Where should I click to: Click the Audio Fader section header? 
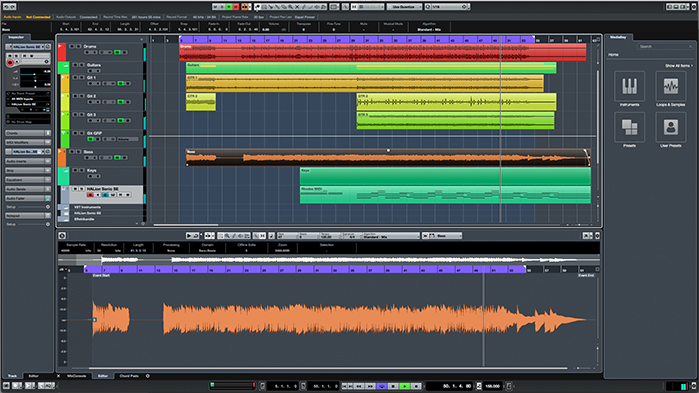click(28, 198)
